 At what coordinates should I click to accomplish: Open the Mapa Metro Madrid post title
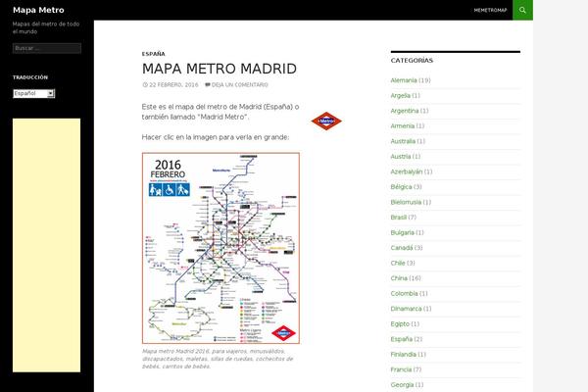coord(219,69)
